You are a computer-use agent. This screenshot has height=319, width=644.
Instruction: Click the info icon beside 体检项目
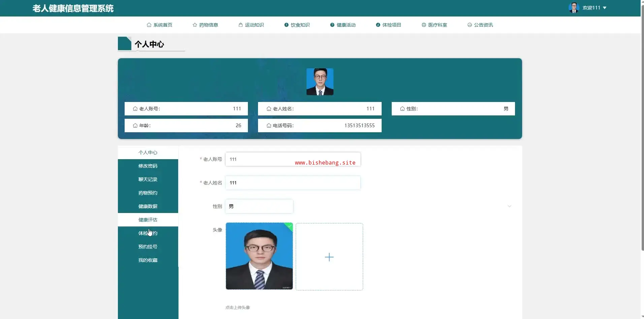coord(378,25)
